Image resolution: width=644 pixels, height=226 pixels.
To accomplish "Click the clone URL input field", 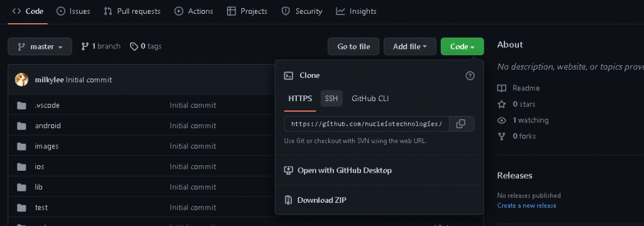I will pyautogui.click(x=367, y=124).
